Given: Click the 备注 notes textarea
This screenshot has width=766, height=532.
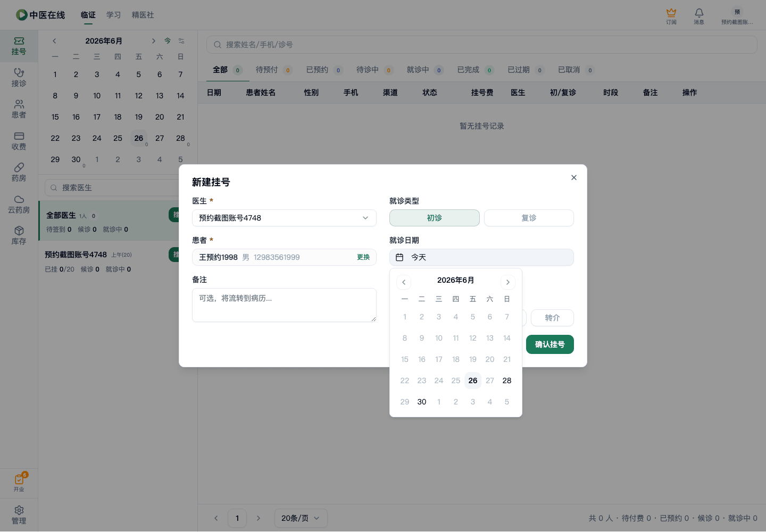Looking at the screenshot, I should pyautogui.click(x=284, y=305).
